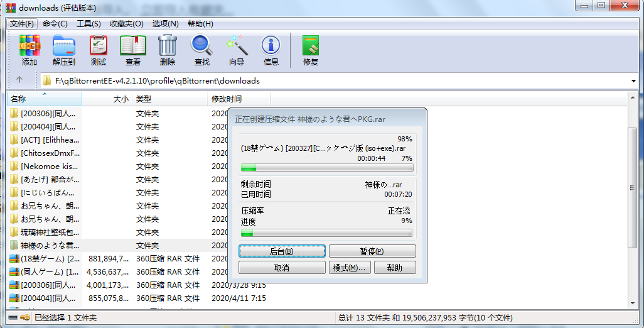Sort by 修改时间 column header
Viewport: 644px width, 328px height.
(239, 99)
